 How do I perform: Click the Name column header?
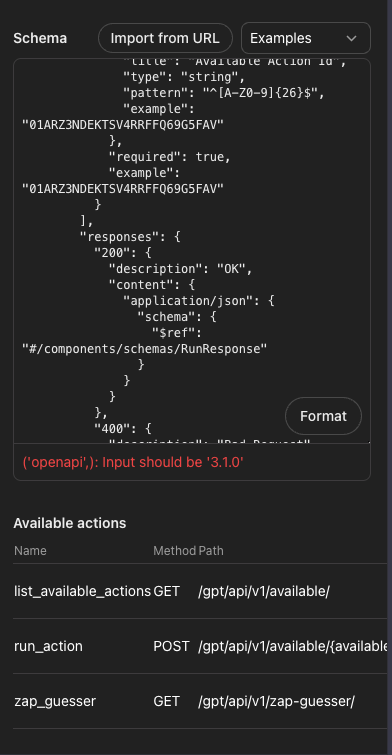click(x=30, y=550)
